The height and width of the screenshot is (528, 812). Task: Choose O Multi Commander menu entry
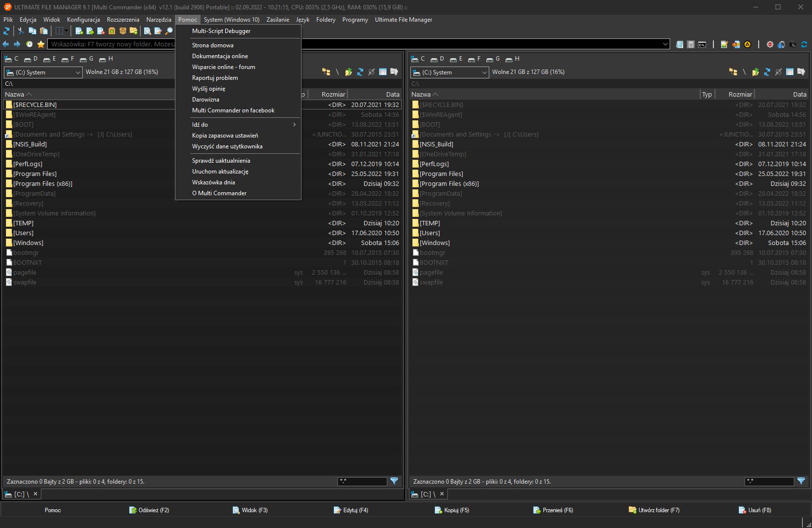coord(238,193)
